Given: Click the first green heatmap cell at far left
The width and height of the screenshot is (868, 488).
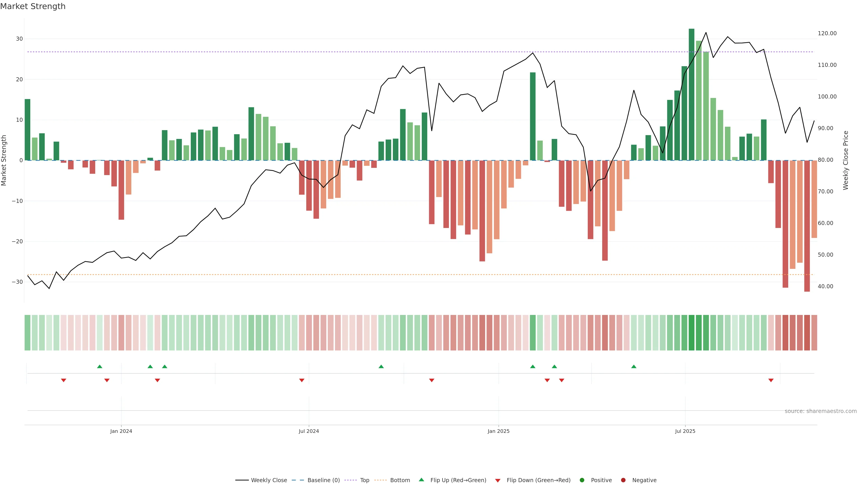Looking at the screenshot, I should 27,332.
